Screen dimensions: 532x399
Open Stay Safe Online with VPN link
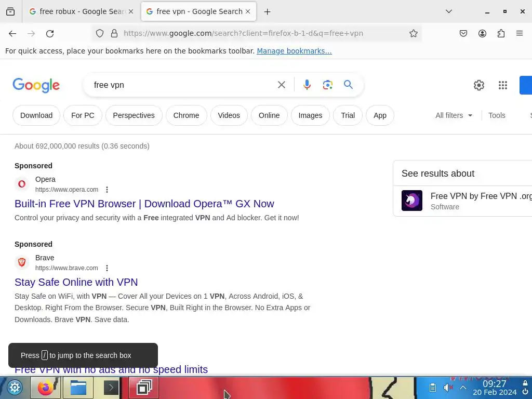point(76,282)
